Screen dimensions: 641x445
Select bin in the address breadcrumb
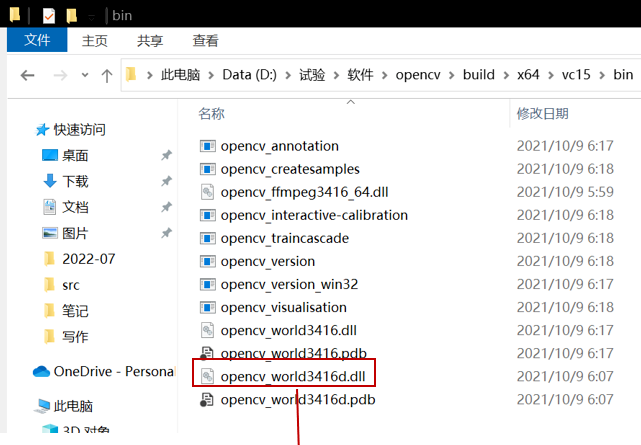tap(623, 75)
